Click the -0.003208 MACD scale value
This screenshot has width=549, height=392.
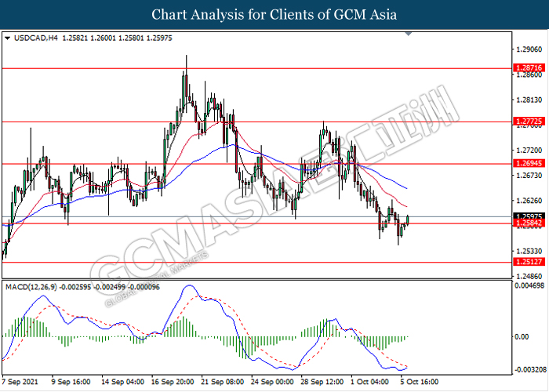click(529, 370)
